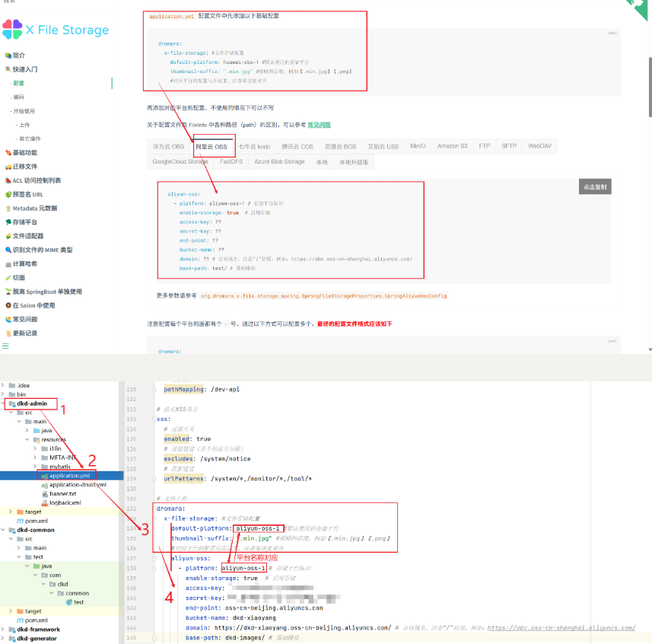Open logback.xml file

pyautogui.click(x=65, y=503)
